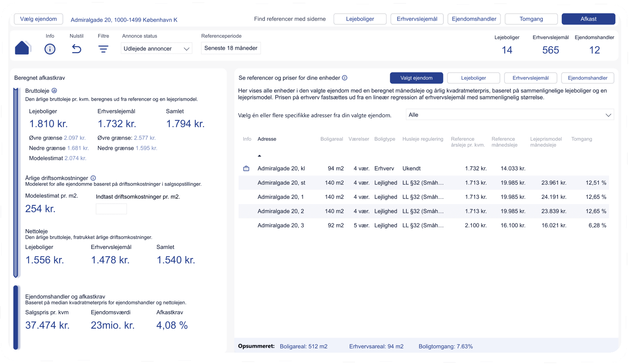Click the info icon beside Bruttoleje
The image size is (629, 364).
click(x=54, y=91)
